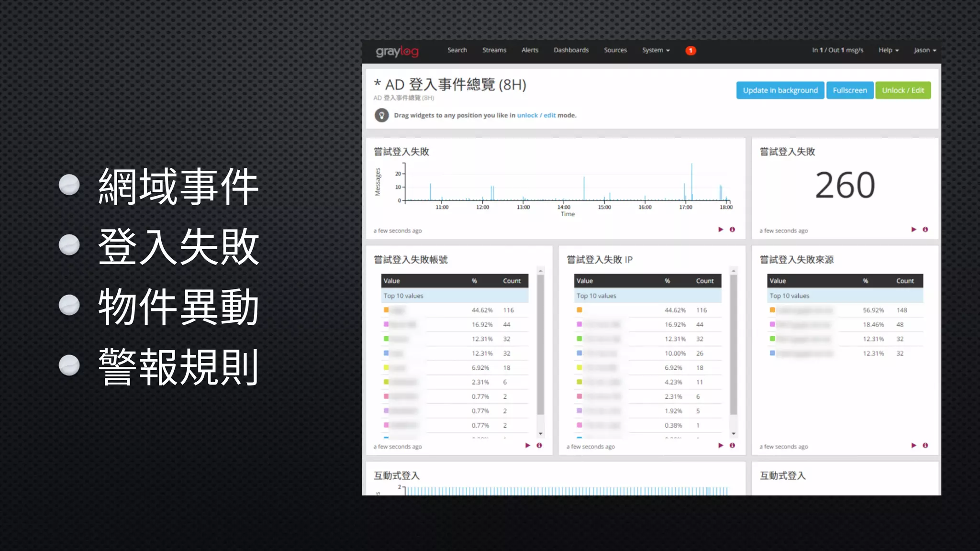Go to the Streams menu item
The image size is (980, 551).
pos(494,50)
